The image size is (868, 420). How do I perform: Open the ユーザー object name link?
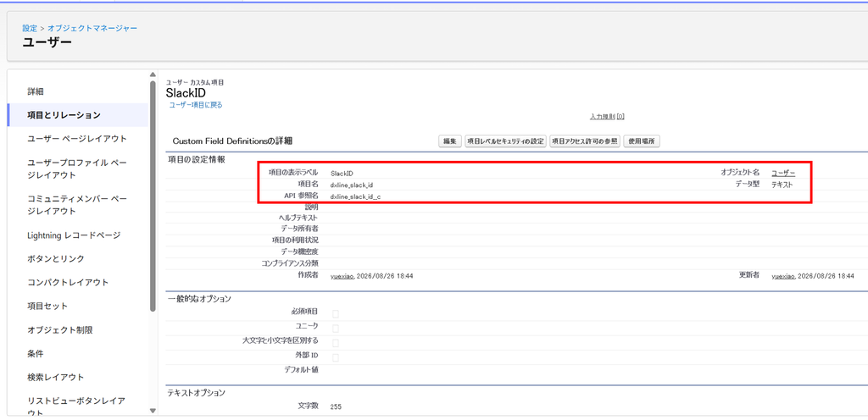click(783, 173)
